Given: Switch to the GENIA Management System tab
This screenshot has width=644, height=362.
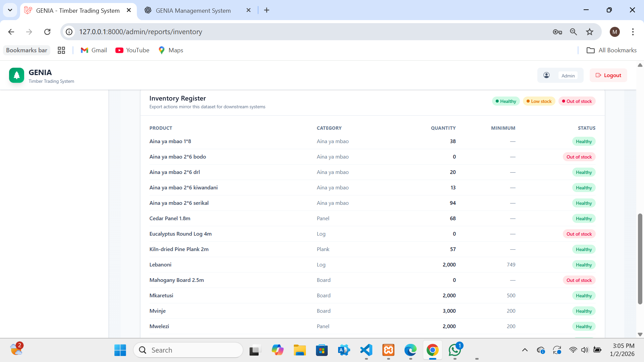Looking at the screenshot, I should pyautogui.click(x=193, y=10).
